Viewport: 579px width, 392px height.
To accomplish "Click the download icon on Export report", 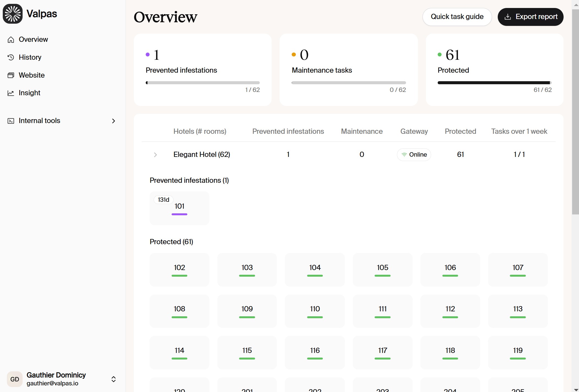I will point(508,17).
